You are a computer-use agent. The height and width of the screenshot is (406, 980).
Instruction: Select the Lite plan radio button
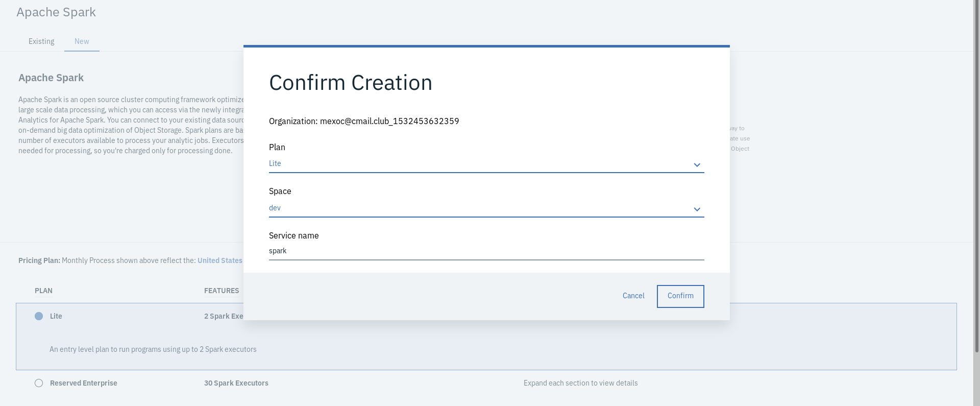pos(39,316)
